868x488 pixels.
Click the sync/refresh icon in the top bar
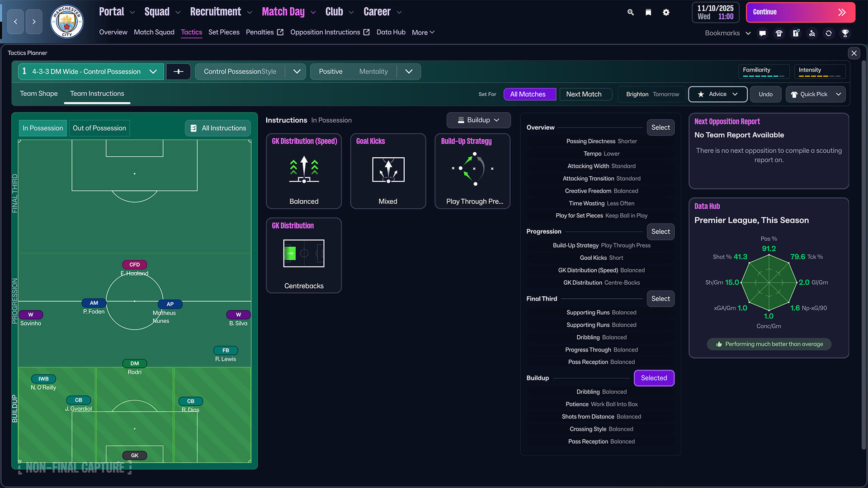click(x=829, y=33)
